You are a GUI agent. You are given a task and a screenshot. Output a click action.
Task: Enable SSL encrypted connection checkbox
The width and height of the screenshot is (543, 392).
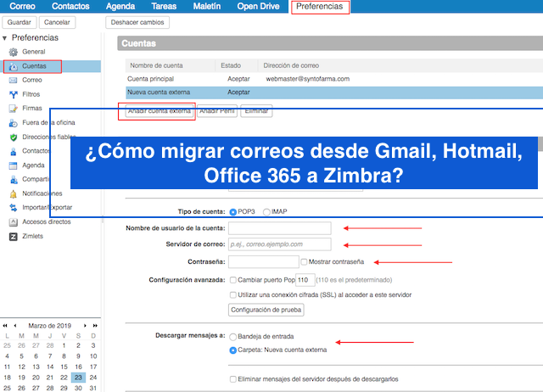click(233, 295)
